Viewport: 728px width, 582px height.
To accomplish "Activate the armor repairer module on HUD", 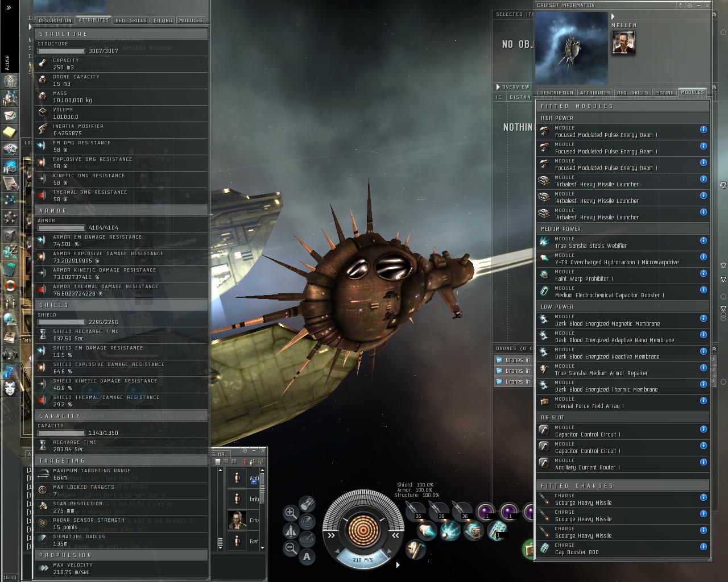I will pyautogui.click(x=416, y=550).
